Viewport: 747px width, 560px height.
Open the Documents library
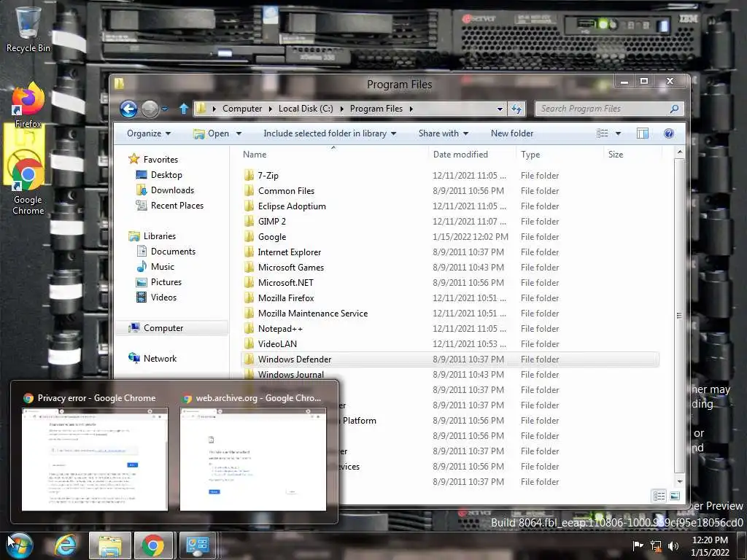pyautogui.click(x=166, y=252)
